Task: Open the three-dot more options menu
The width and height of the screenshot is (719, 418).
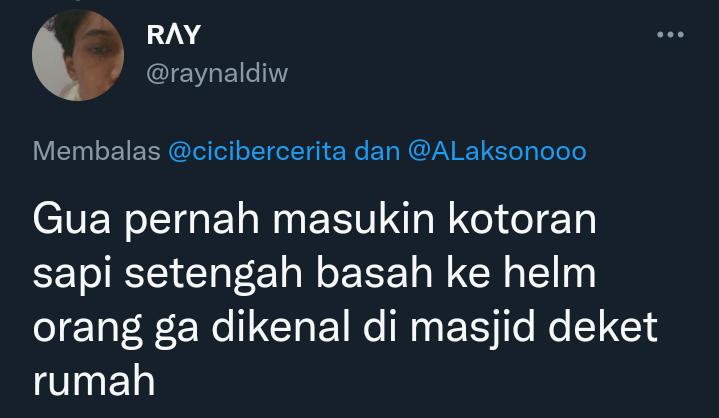Action: 670,35
